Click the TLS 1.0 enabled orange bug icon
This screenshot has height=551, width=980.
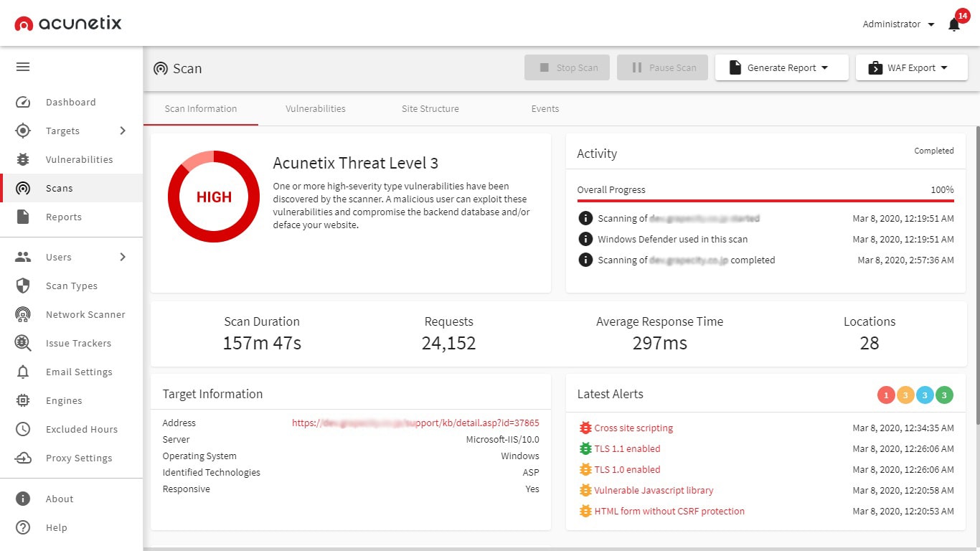(585, 469)
